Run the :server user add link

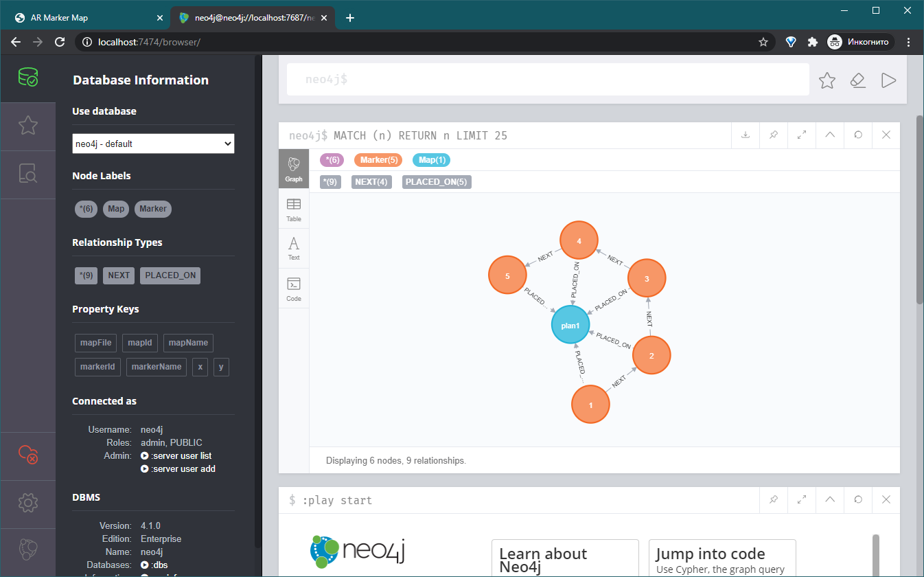[178, 469]
